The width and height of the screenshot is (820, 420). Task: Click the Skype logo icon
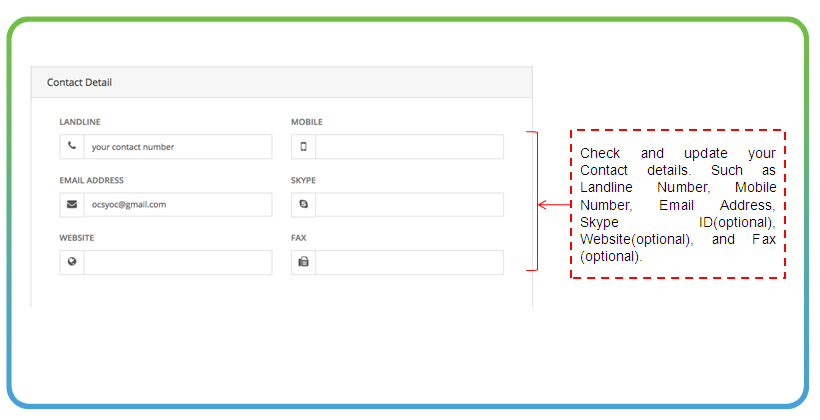(303, 205)
